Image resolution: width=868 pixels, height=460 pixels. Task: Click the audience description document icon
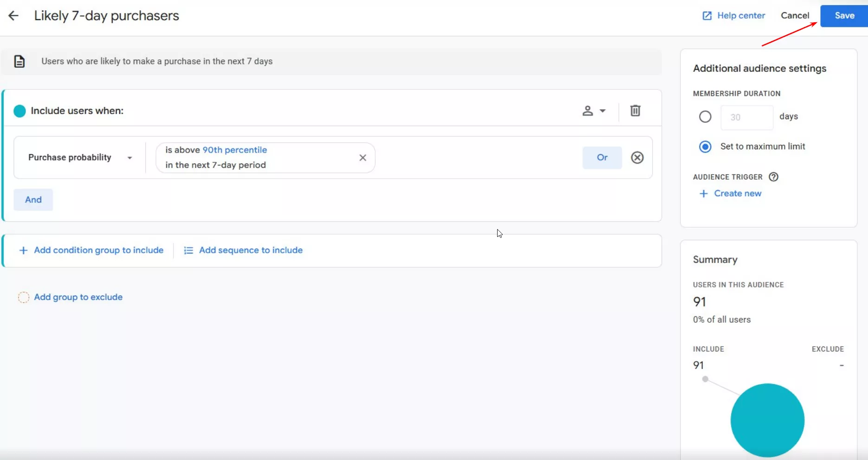19,61
